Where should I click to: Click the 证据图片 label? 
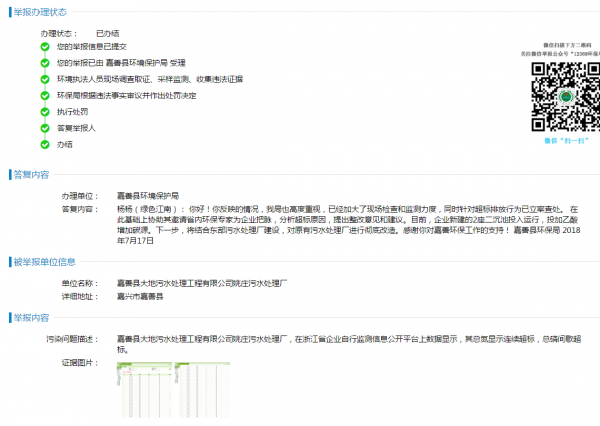[x=80, y=362]
